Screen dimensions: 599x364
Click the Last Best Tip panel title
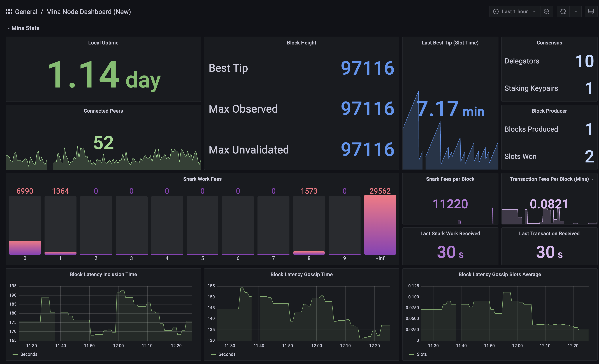tap(450, 43)
